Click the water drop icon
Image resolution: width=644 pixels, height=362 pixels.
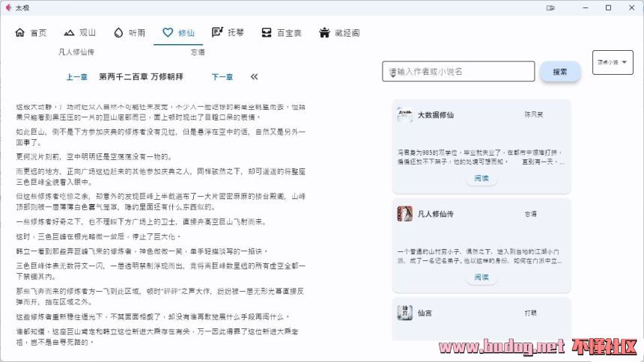click(118, 33)
